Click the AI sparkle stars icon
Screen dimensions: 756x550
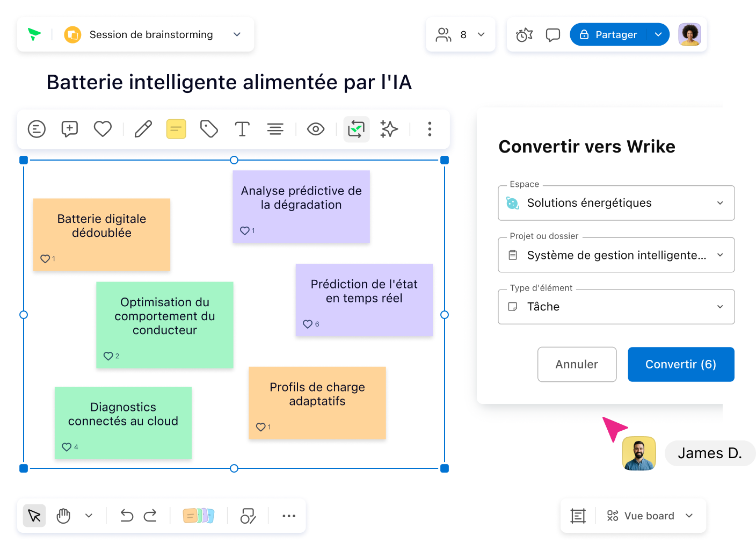tap(389, 129)
